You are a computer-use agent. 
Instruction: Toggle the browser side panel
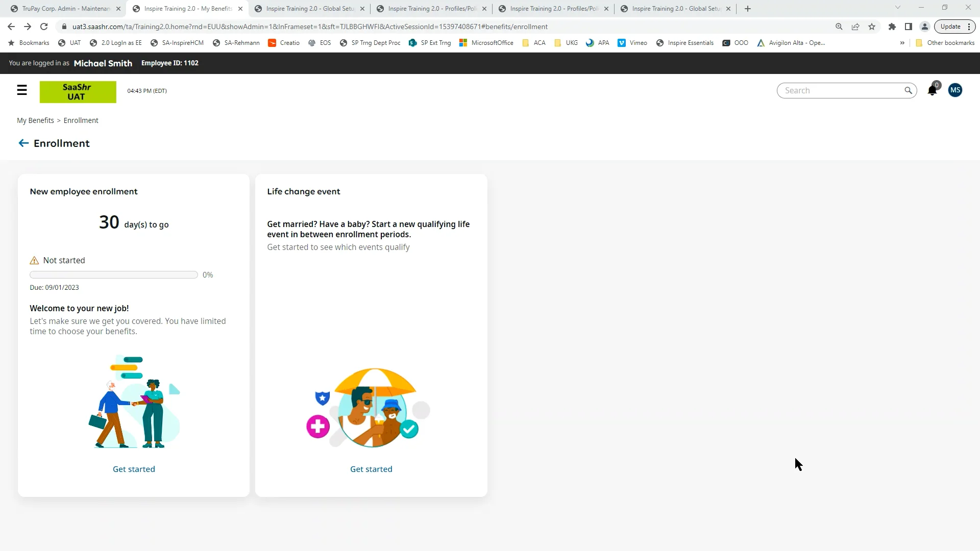click(909, 27)
